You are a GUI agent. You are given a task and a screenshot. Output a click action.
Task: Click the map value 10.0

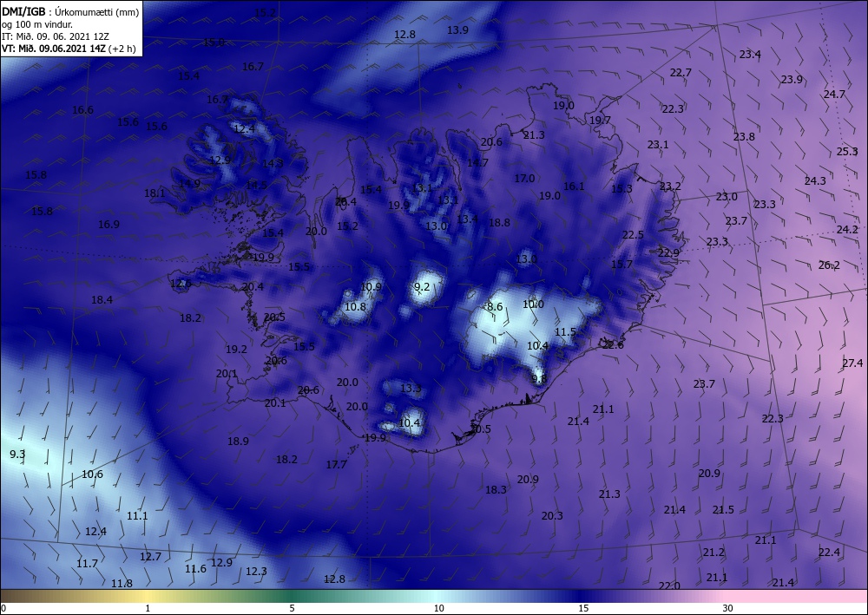pos(533,304)
